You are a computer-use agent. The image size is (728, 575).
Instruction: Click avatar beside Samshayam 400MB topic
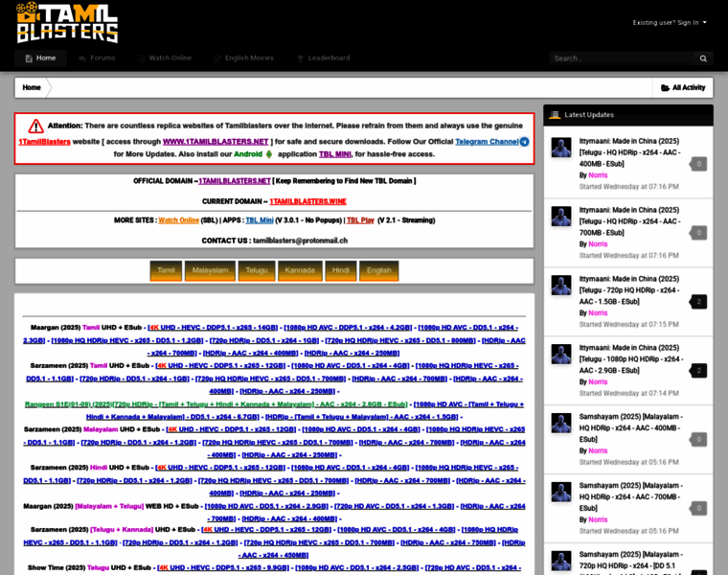pyautogui.click(x=561, y=424)
